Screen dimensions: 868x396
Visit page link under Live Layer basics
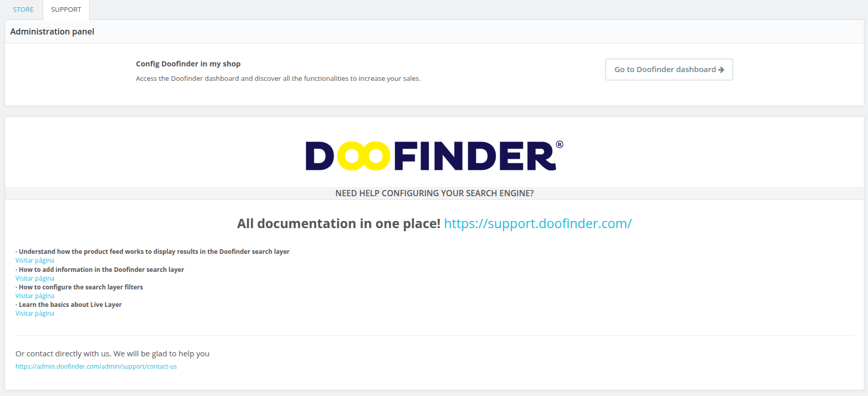(x=35, y=314)
